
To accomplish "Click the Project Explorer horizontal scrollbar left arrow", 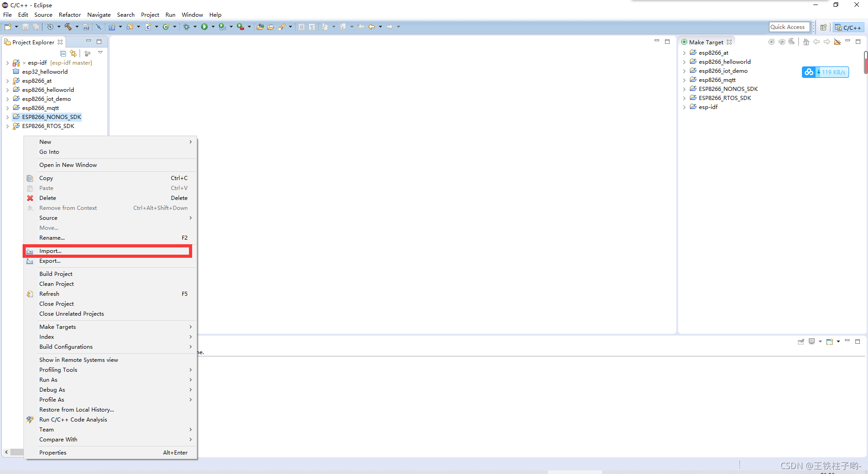I will [x=6, y=452].
